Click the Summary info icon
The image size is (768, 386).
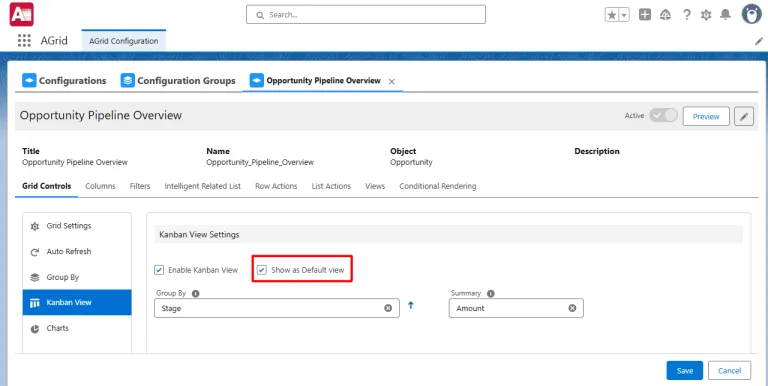tap(491, 293)
